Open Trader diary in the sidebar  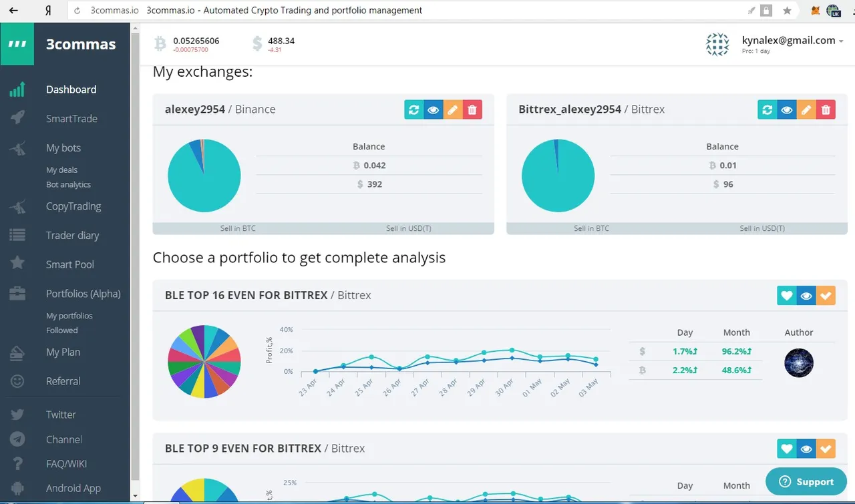pyautogui.click(x=72, y=236)
